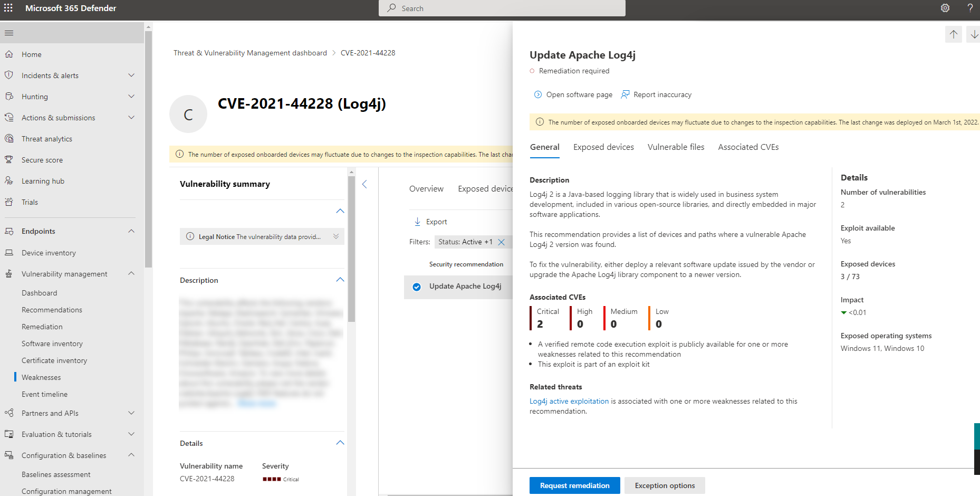Expand Actions & submissions section
Viewport: 980px width, 496px height.
[x=131, y=117]
